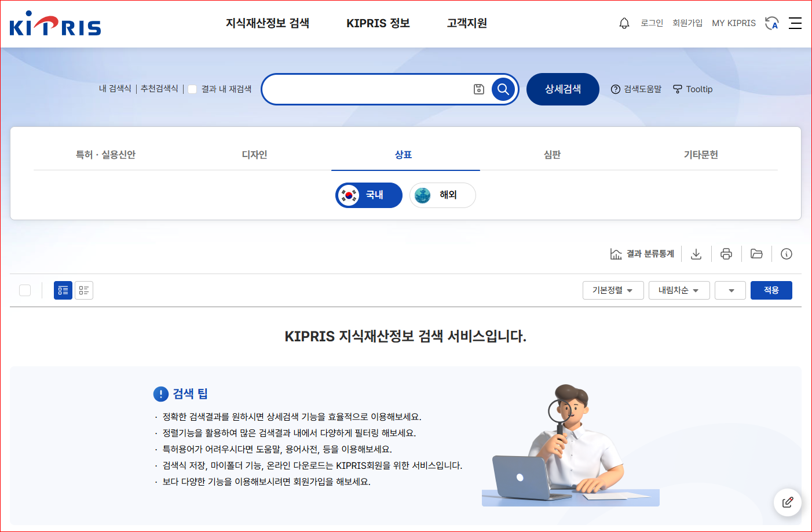Click tip line starting 정확한 검색결과를
Screen dimensions: 812x532
click(292, 417)
